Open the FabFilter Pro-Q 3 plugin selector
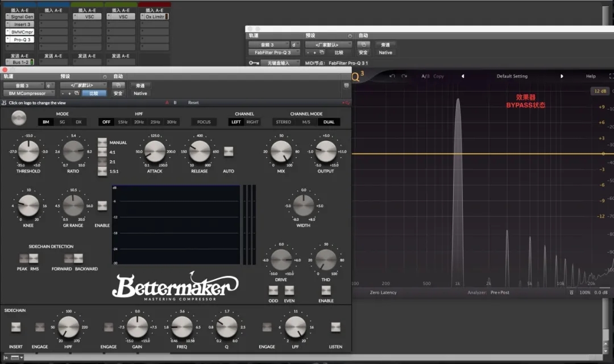614x364 pixels. click(274, 52)
